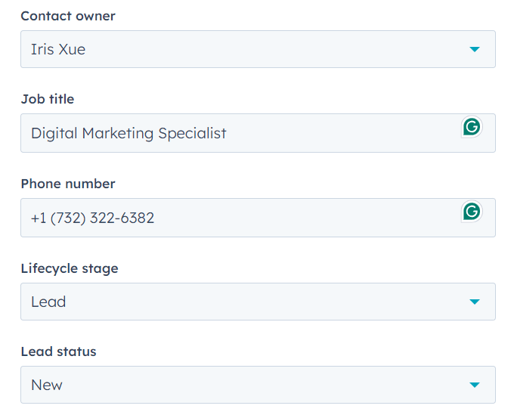Click the Job title label

click(47, 99)
